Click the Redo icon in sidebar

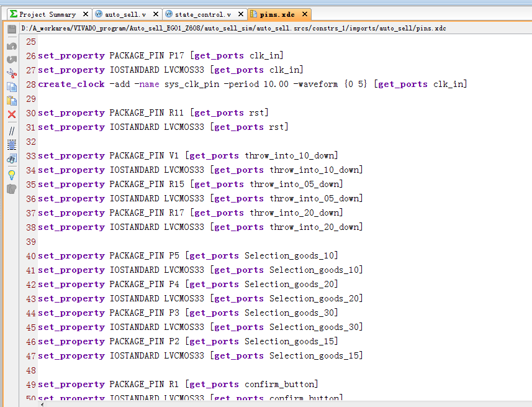pos(12,60)
